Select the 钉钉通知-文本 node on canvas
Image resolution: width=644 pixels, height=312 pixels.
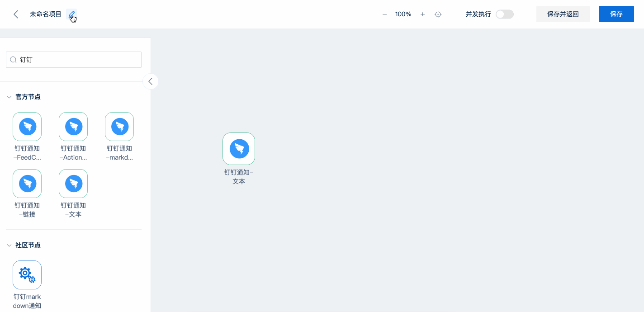239,149
